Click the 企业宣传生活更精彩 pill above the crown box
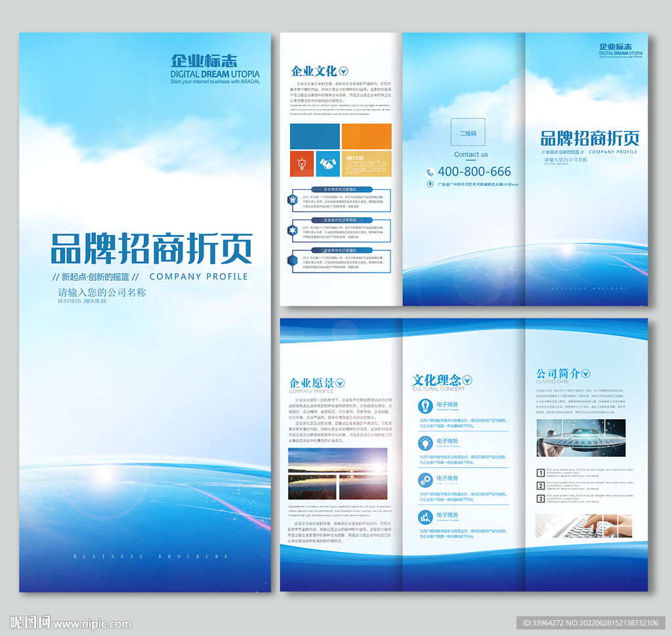Screen dimensions: 672x636 [x=341, y=189]
